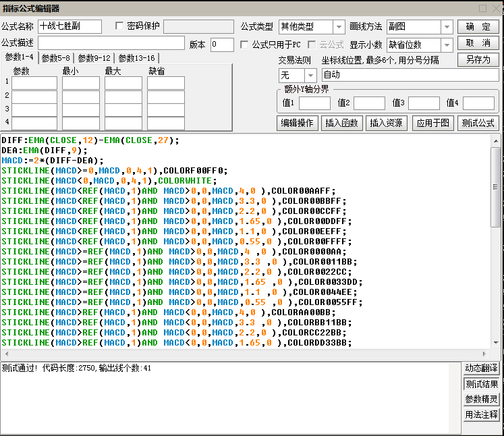504x436 pixels.
Task: Close the 指标公式编辑器 window
Action: 497,8
